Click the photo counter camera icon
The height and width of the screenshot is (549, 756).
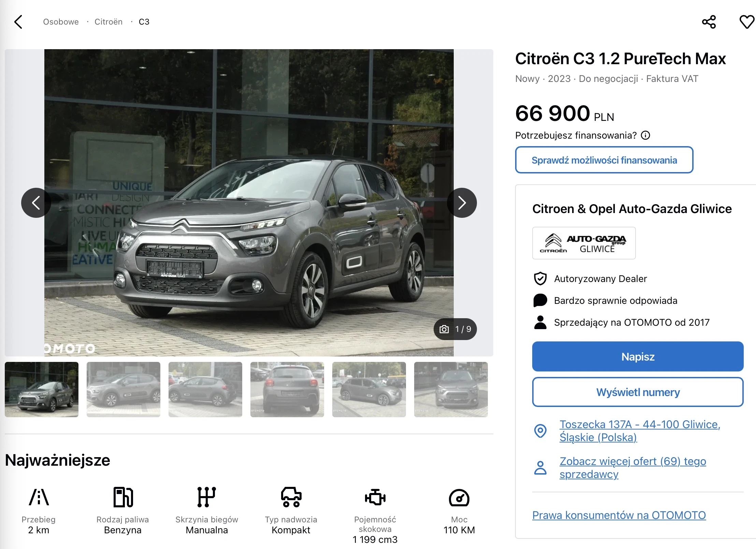coord(444,329)
